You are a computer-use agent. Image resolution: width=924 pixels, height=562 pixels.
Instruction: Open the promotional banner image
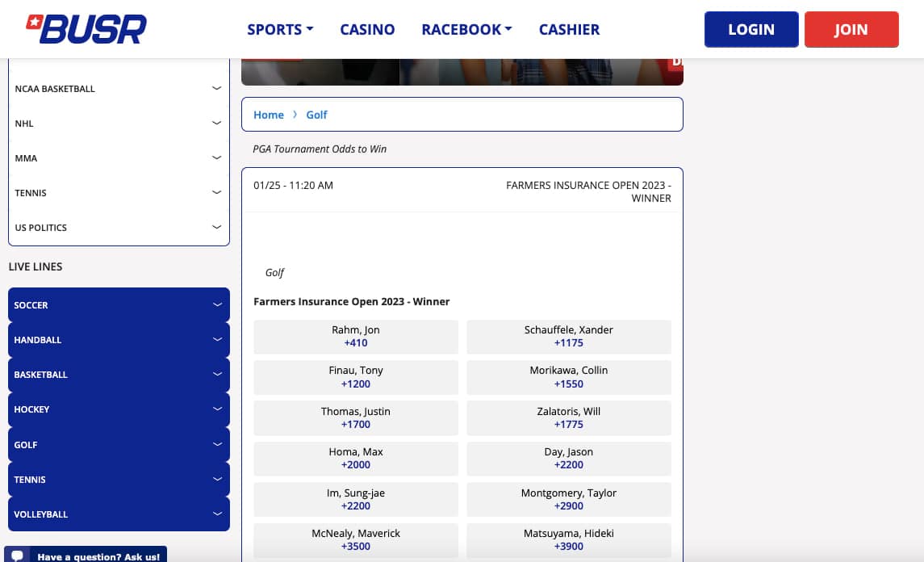[x=462, y=72]
